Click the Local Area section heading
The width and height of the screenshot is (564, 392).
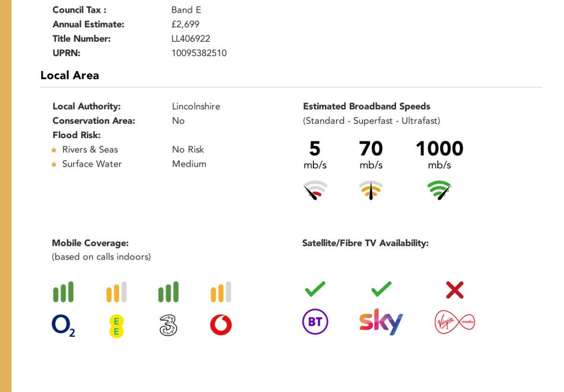[69, 75]
